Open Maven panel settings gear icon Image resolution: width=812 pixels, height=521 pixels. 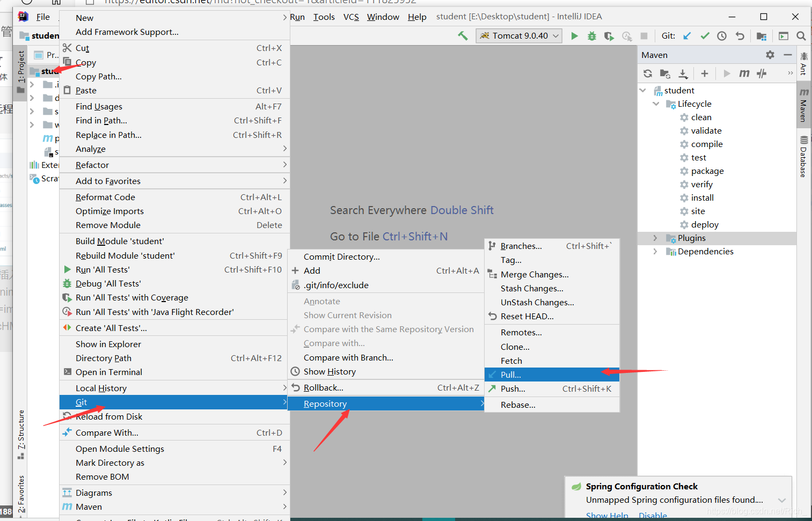coord(770,55)
